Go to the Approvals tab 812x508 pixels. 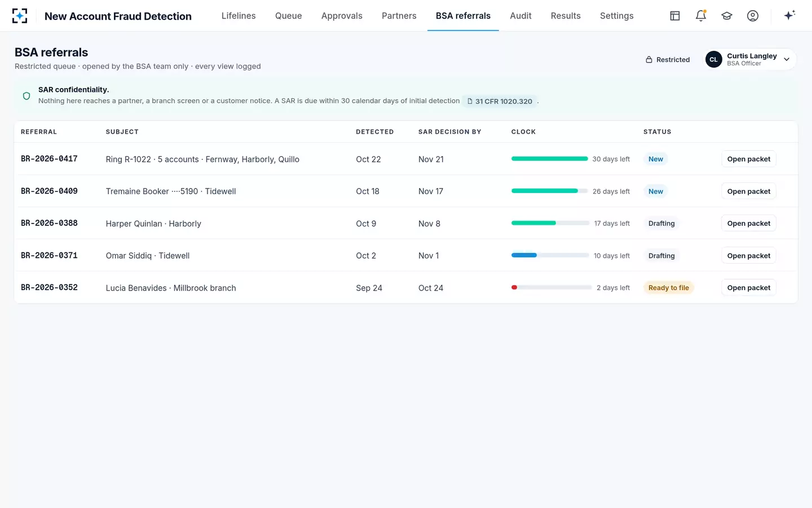point(342,16)
